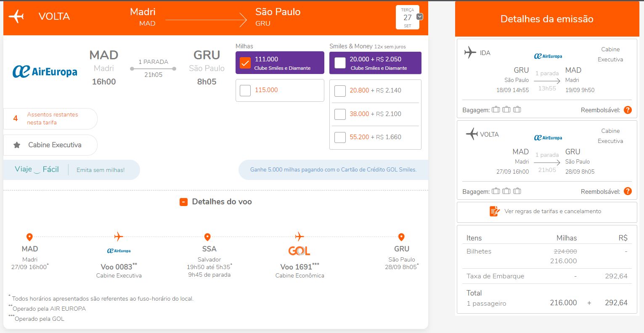Click the MAD Madri location pin icon
The image size is (644, 333).
click(29, 237)
